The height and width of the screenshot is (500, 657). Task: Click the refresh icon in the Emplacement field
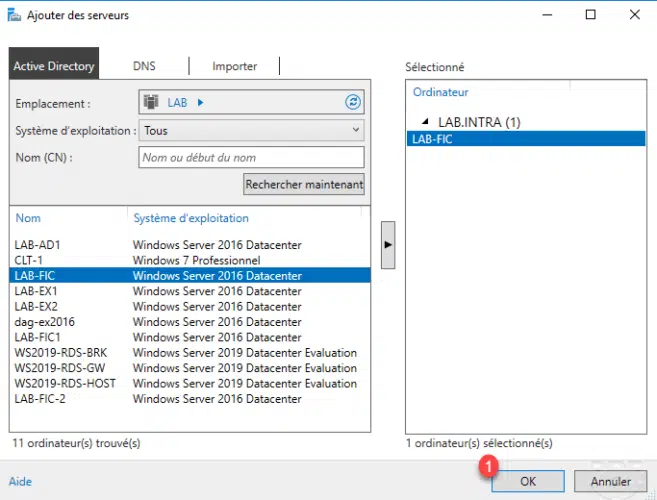352,102
